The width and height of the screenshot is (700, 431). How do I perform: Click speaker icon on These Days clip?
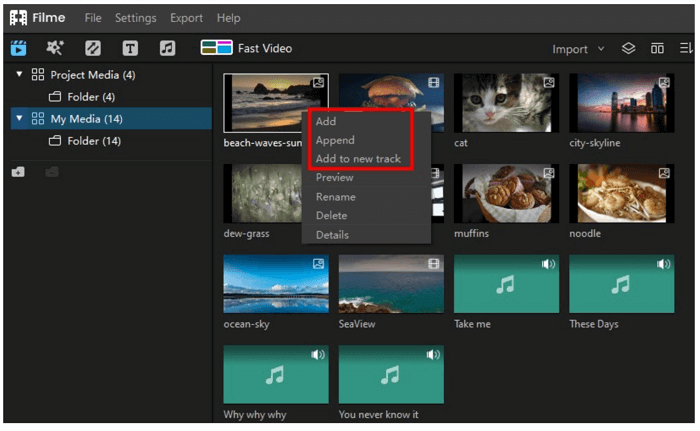click(663, 264)
